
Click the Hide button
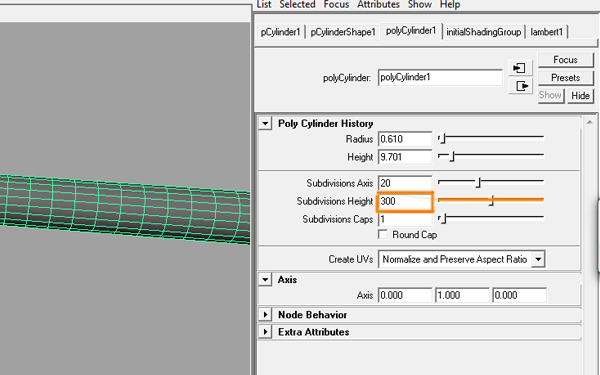point(580,95)
